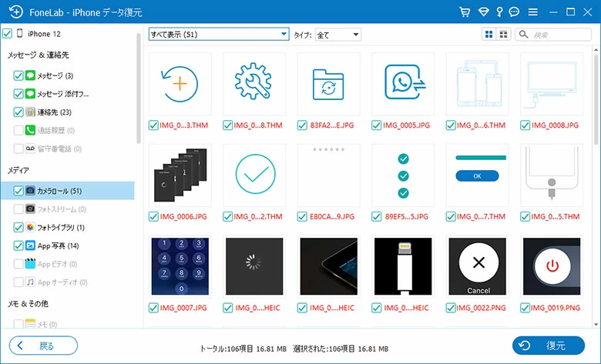Viewport: 601px width, 364px height.
Task: Select App 写真 (14) category
Action: tap(58, 246)
